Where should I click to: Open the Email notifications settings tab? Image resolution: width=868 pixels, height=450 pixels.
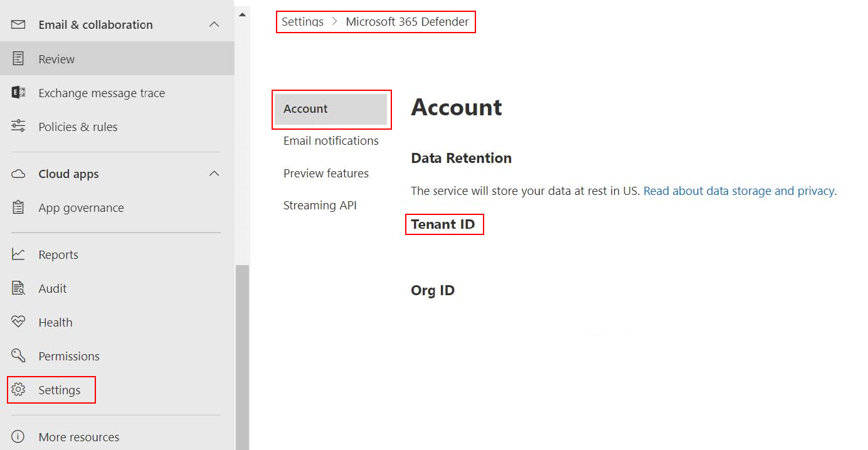(331, 141)
